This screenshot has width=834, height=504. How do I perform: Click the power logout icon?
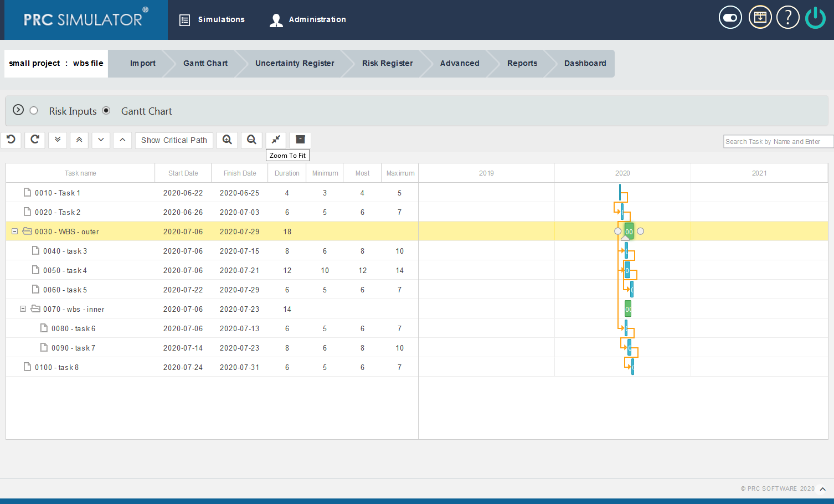coord(815,17)
